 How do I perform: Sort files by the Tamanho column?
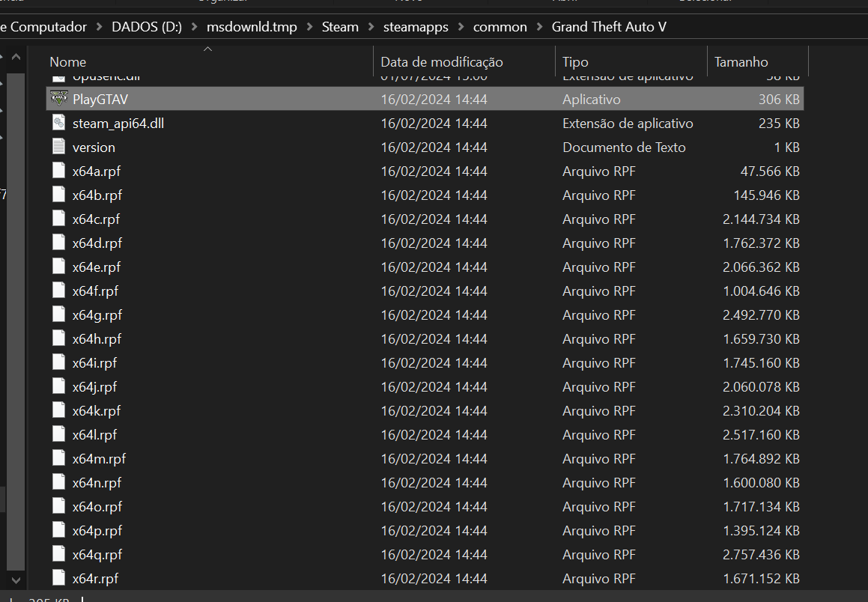point(741,62)
